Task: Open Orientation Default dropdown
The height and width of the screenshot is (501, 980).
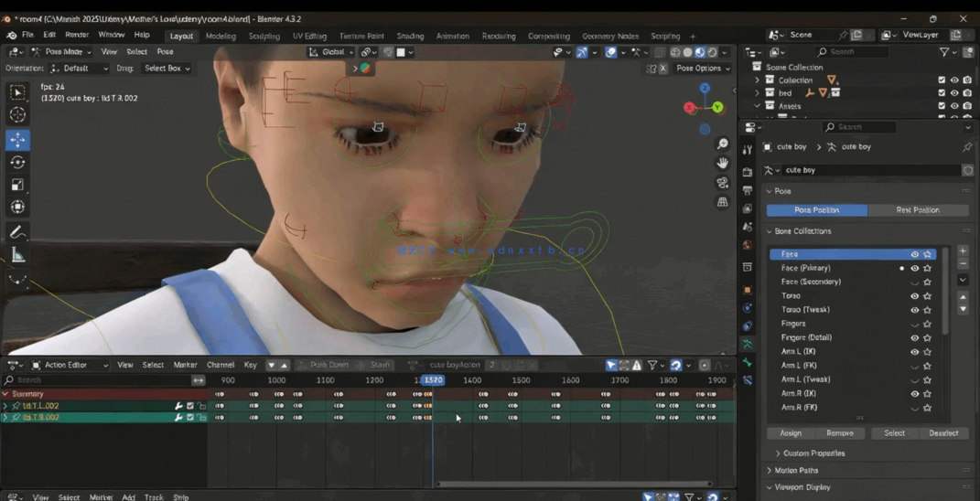Action: pyautogui.click(x=80, y=68)
